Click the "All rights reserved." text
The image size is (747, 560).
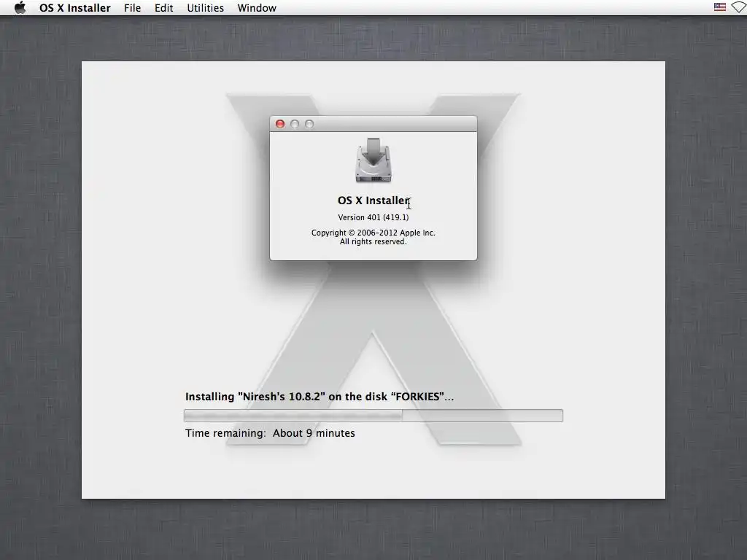pos(373,242)
